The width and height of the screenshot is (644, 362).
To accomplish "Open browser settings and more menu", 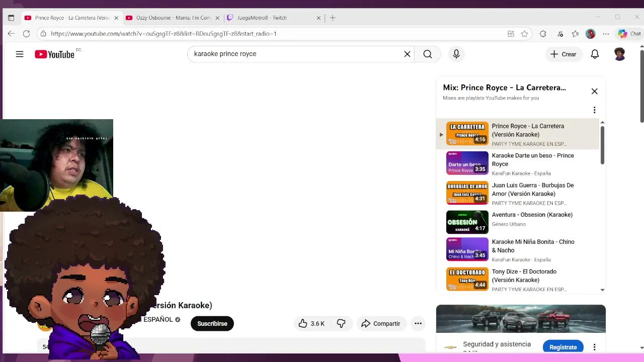I will pos(606,34).
